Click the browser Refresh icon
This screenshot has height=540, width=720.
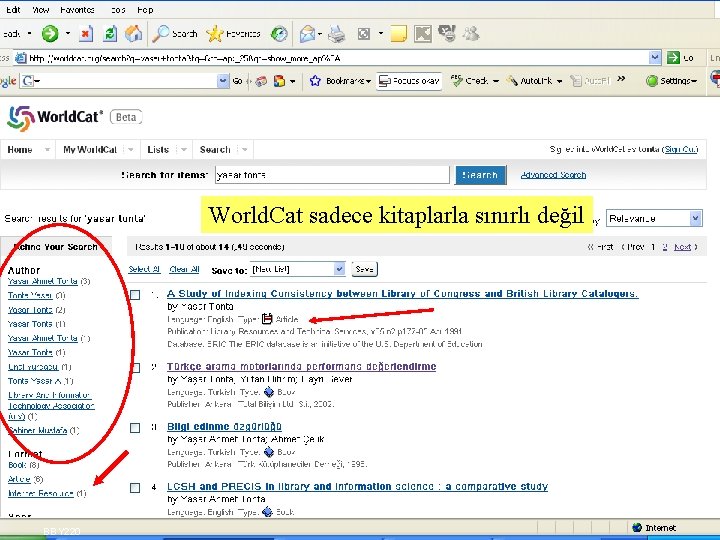click(110, 34)
